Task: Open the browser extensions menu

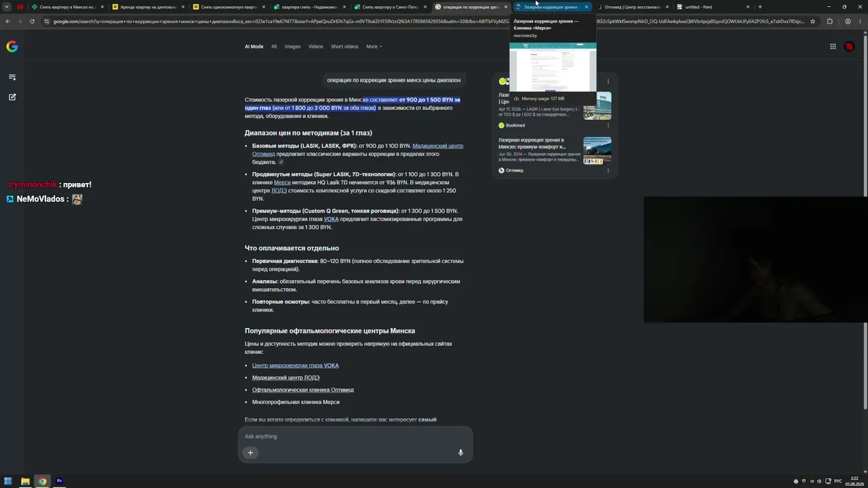Action: coord(829,21)
